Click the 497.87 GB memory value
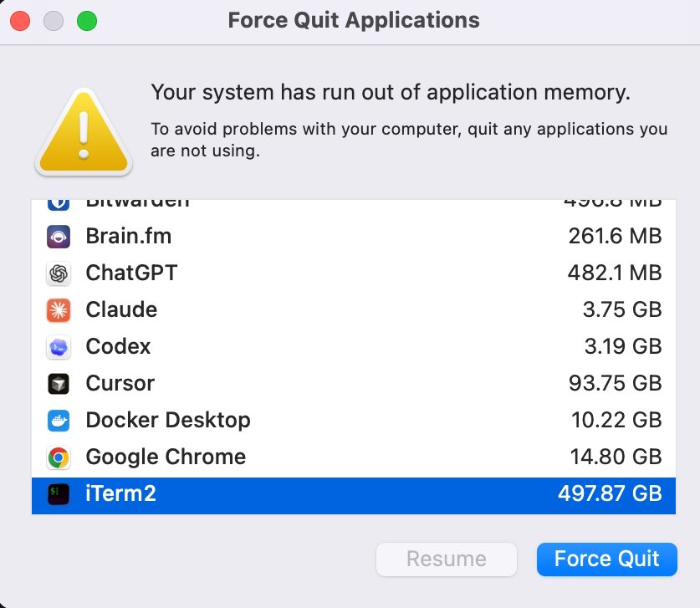The height and width of the screenshot is (608, 700). click(610, 493)
